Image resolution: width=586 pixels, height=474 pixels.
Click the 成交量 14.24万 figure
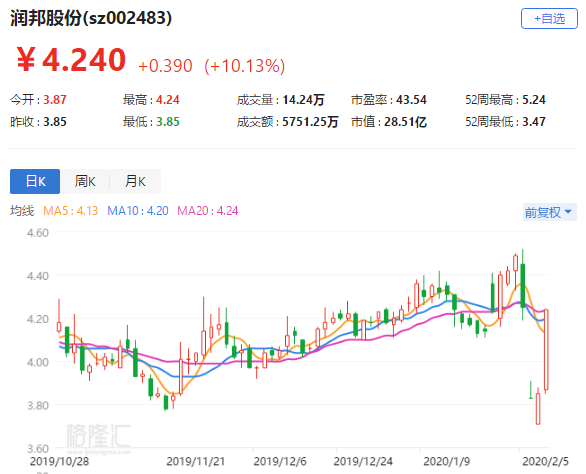tap(303, 100)
